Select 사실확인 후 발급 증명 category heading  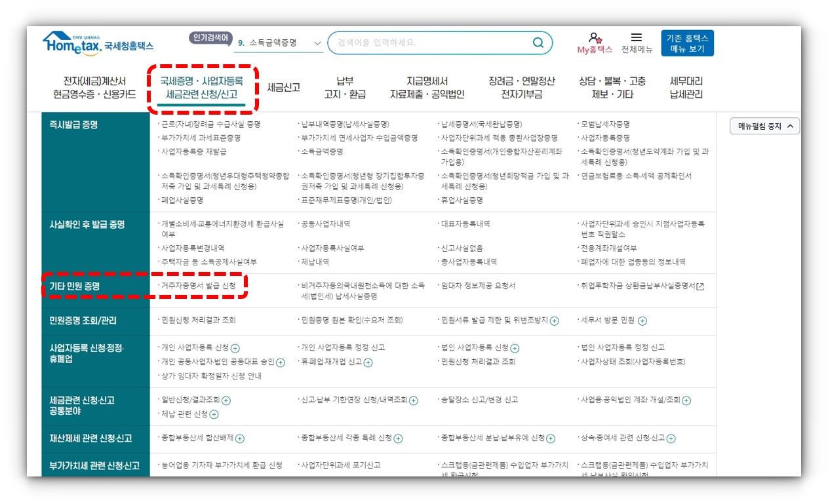pyautogui.click(x=87, y=225)
